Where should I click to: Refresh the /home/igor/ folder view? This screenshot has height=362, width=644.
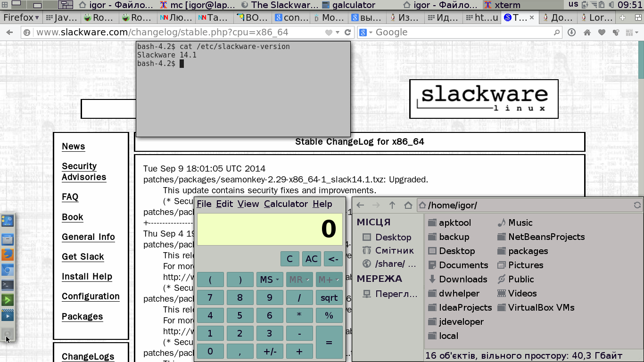[x=637, y=205]
